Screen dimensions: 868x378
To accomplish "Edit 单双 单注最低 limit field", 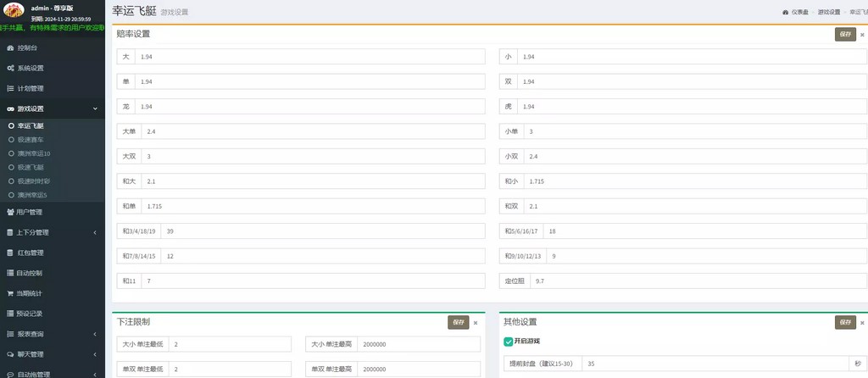I will point(230,370).
